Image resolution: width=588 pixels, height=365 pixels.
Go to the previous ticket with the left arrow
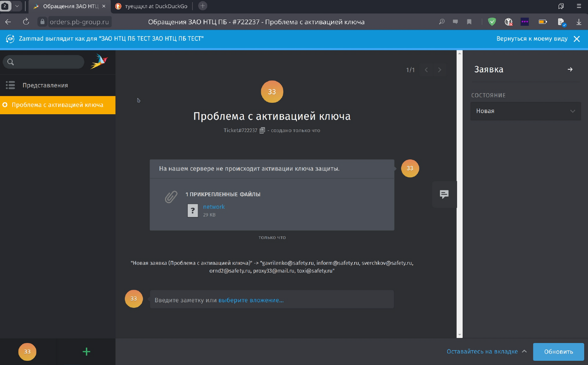[x=426, y=70]
